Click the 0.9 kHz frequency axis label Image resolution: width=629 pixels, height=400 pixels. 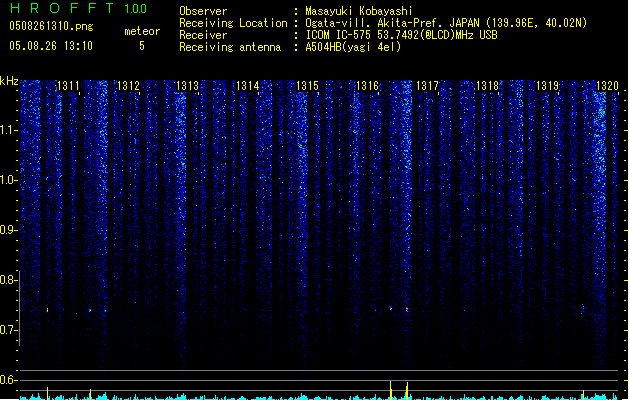(8, 230)
